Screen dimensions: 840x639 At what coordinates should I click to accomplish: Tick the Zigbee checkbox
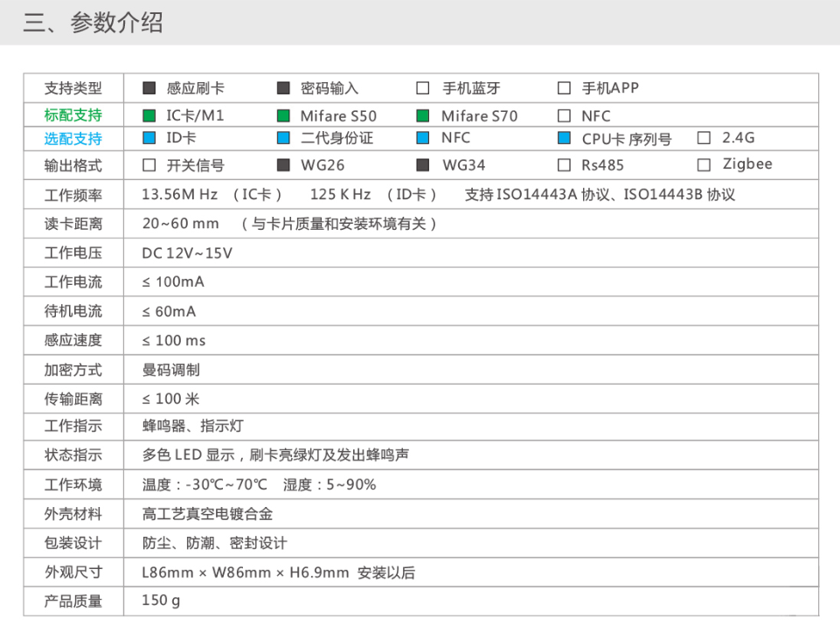click(705, 165)
